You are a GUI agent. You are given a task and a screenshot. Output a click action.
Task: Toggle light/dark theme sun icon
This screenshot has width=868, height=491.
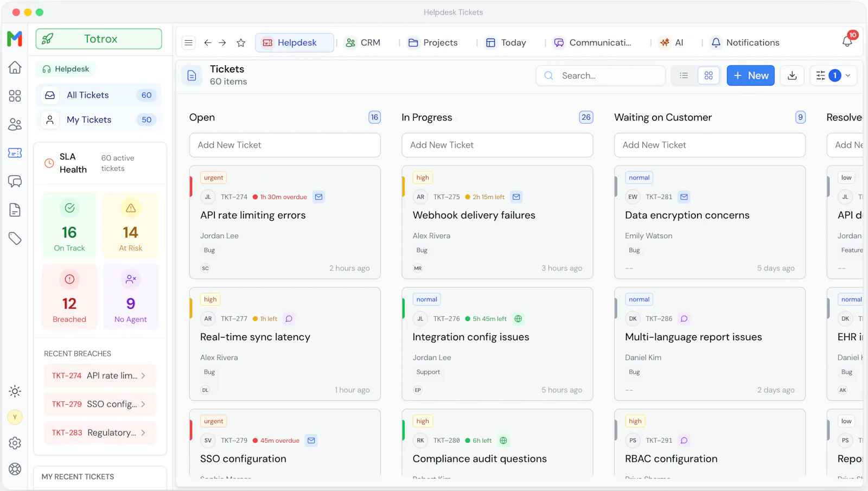(15, 391)
